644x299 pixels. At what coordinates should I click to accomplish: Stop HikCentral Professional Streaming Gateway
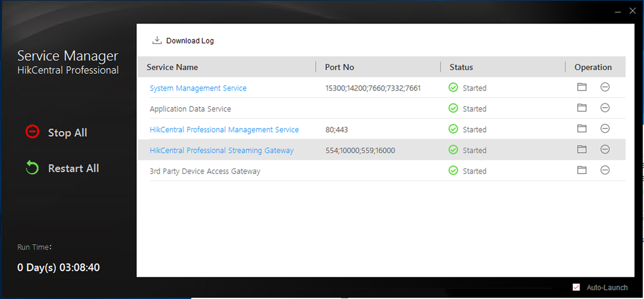point(605,149)
